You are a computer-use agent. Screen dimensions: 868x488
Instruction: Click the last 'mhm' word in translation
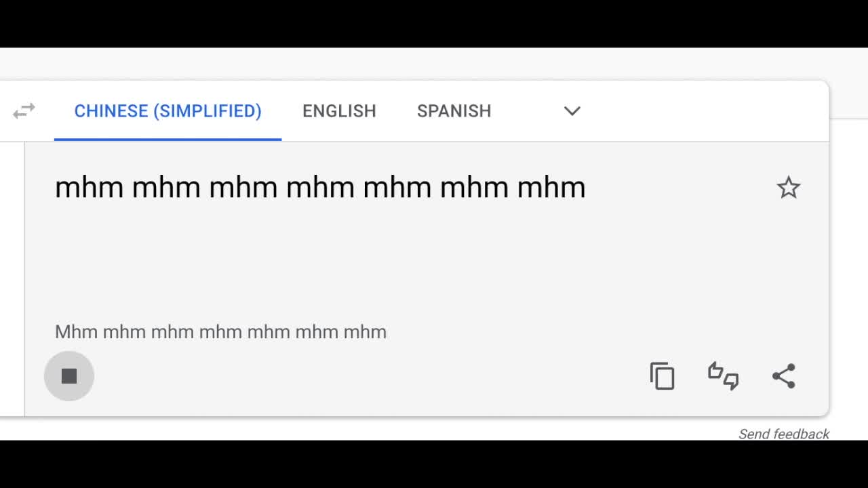551,188
